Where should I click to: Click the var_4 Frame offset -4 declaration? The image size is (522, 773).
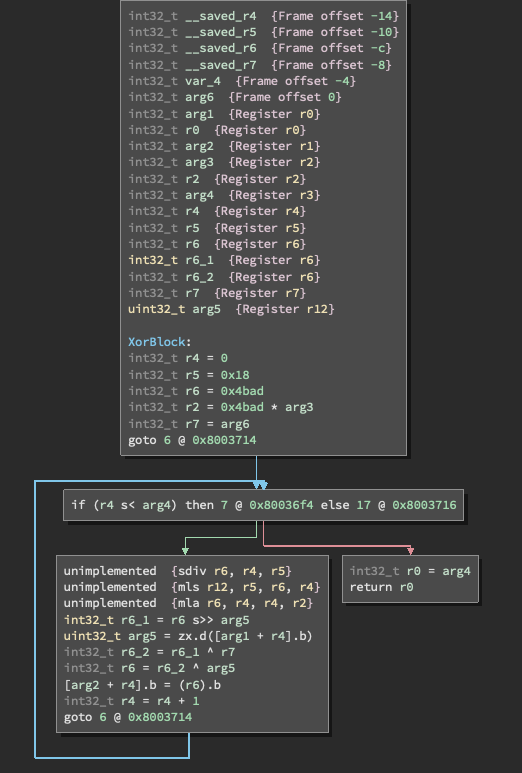coord(242,81)
